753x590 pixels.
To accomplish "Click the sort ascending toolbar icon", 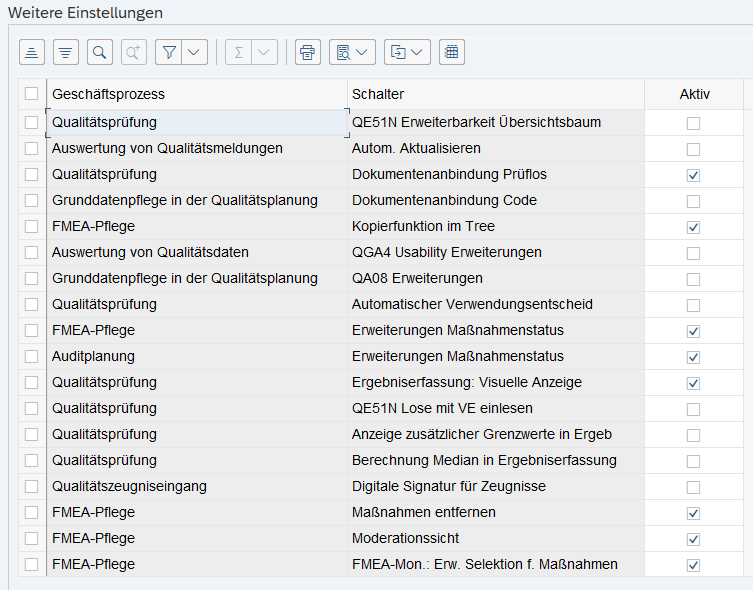I will (32, 52).
